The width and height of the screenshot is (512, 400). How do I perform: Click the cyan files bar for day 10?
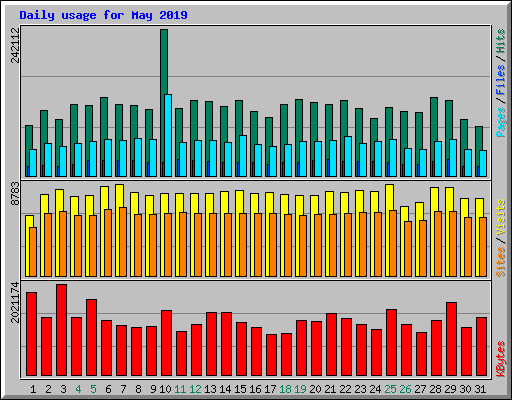point(168,135)
